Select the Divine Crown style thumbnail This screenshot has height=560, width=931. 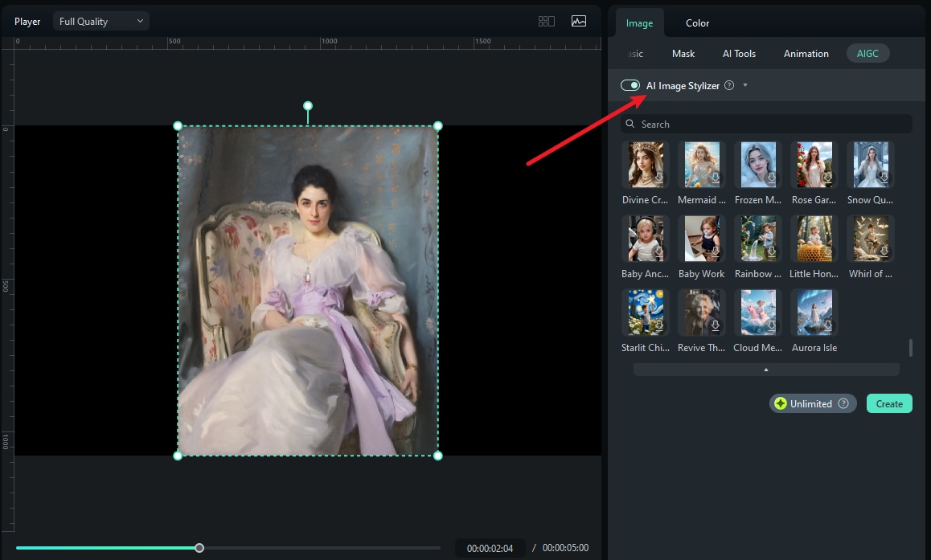[x=646, y=165]
